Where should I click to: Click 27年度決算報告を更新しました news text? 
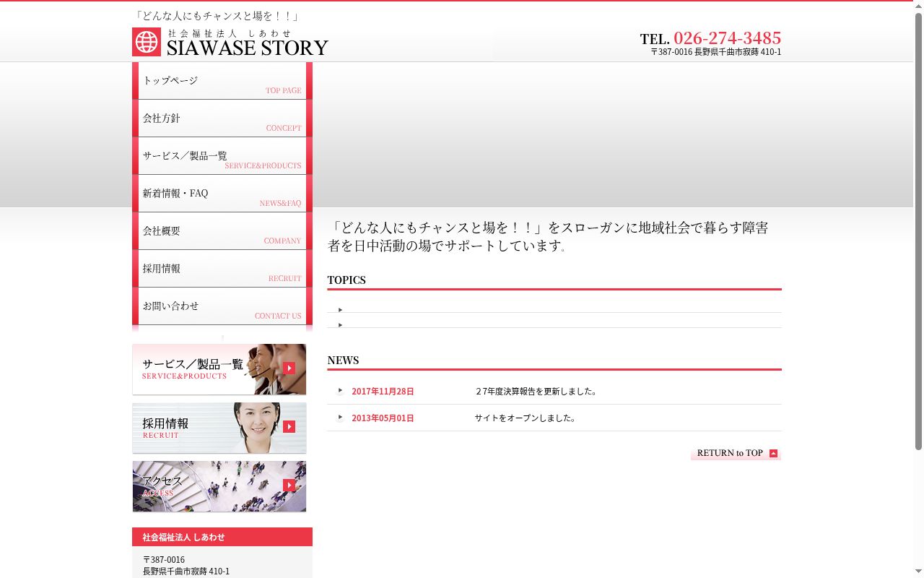[x=536, y=392]
